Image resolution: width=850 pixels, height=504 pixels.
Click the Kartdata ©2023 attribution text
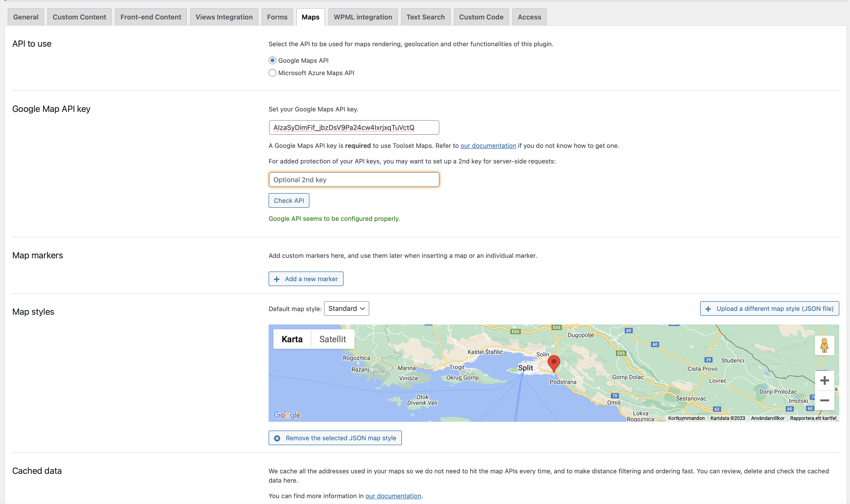(728, 418)
